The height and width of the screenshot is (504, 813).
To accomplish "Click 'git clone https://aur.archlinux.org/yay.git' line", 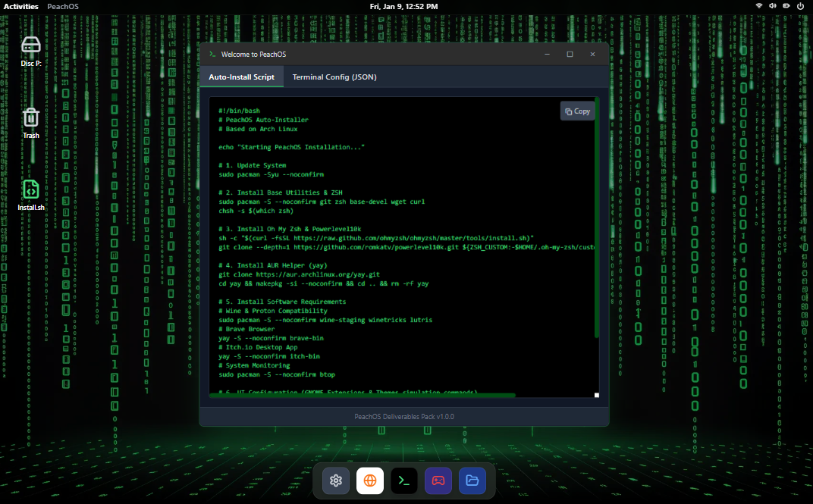I will coord(299,274).
